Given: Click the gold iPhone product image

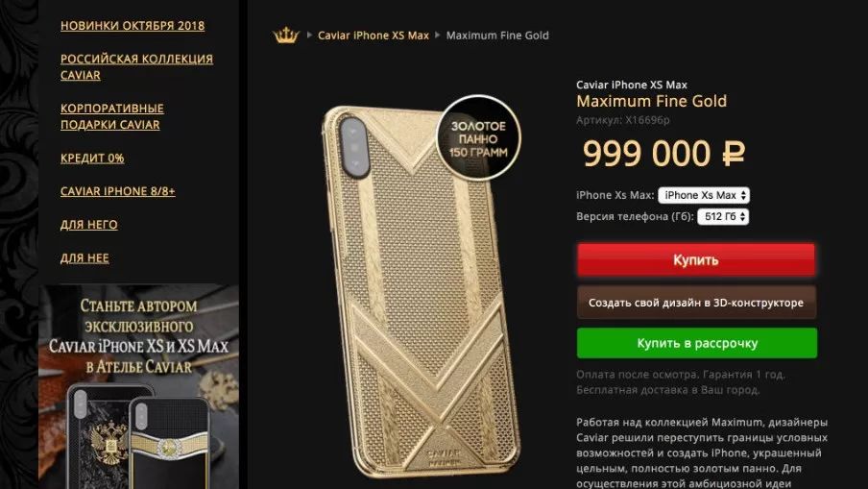Looking at the screenshot, I should pos(408,291).
